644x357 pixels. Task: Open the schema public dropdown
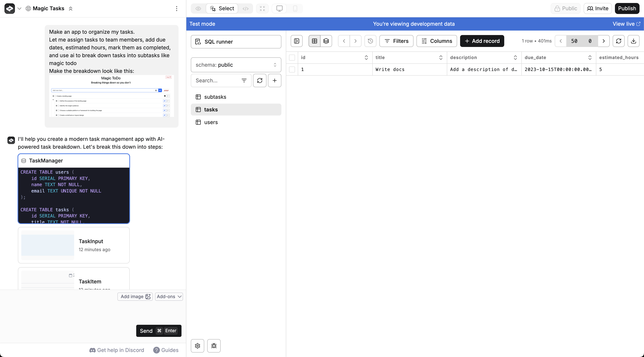pos(236,65)
